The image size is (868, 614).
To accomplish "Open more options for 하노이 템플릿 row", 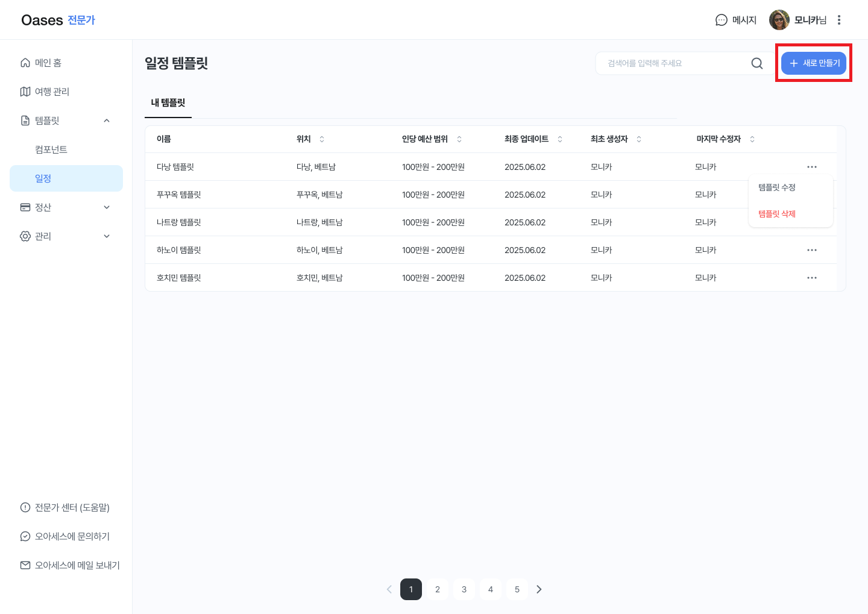I will pos(811,250).
